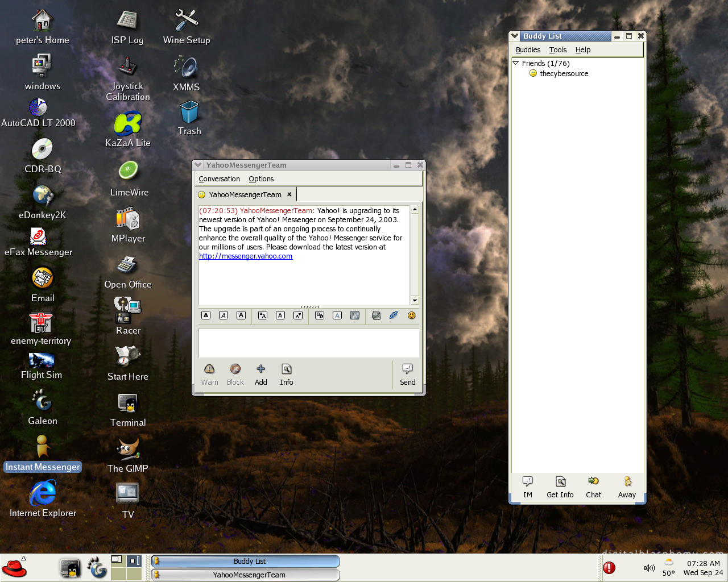Open Buddy List window menu arrow

(515, 36)
